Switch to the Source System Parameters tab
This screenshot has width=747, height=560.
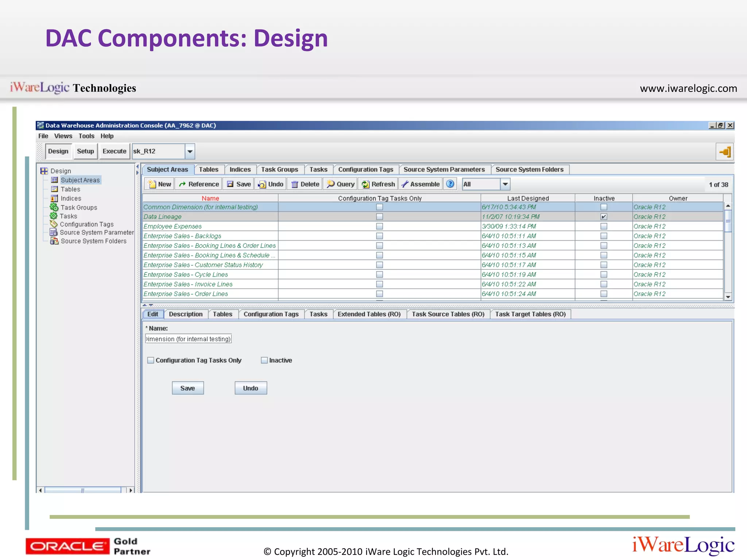[444, 170]
